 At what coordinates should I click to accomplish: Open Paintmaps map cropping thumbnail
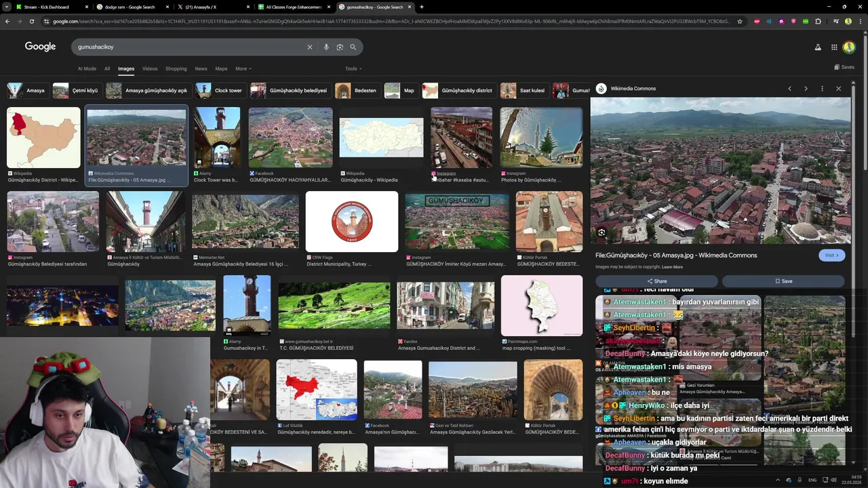pos(542,306)
